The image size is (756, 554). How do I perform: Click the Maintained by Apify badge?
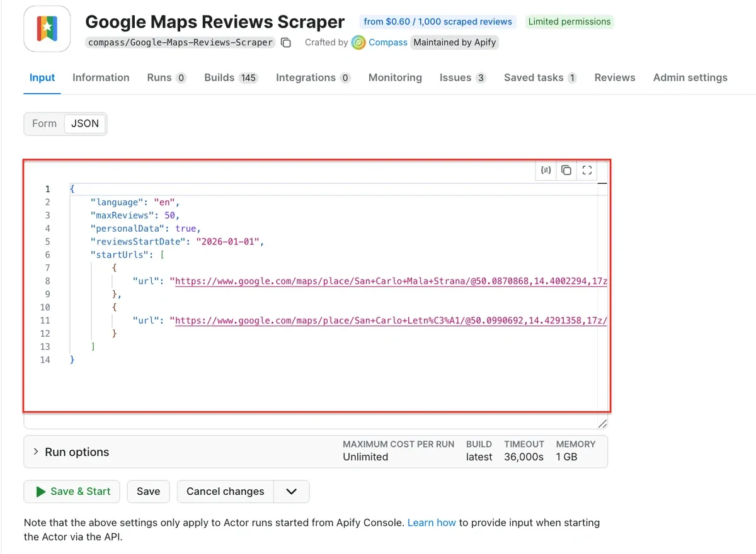455,43
